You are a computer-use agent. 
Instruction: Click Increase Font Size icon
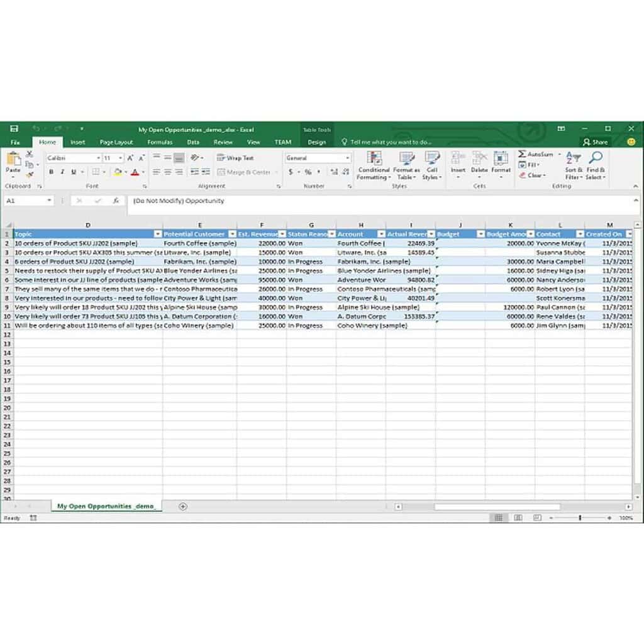(130, 158)
